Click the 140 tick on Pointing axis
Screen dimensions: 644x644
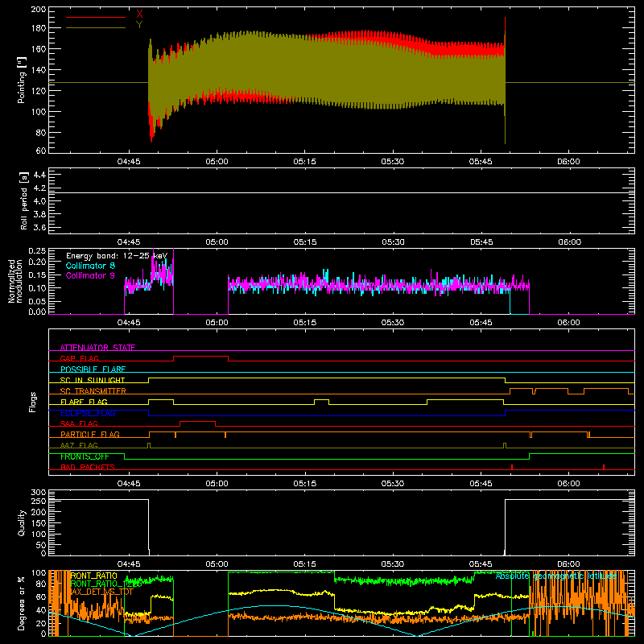[39, 70]
